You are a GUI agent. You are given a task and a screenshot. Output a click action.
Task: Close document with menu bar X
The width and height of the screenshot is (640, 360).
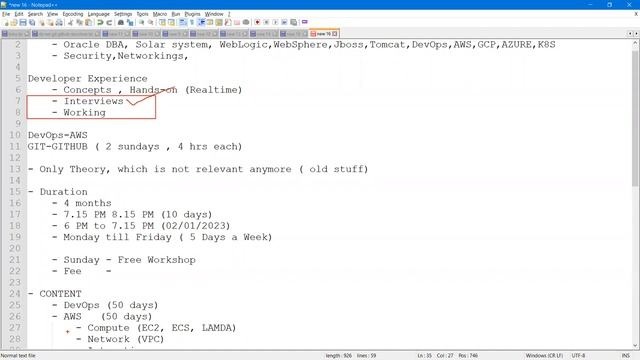coord(636,14)
